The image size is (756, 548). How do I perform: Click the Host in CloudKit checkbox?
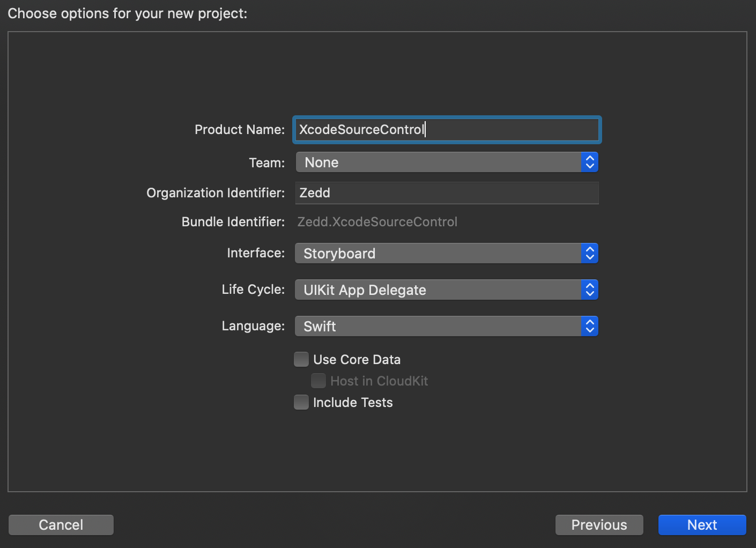click(x=318, y=381)
